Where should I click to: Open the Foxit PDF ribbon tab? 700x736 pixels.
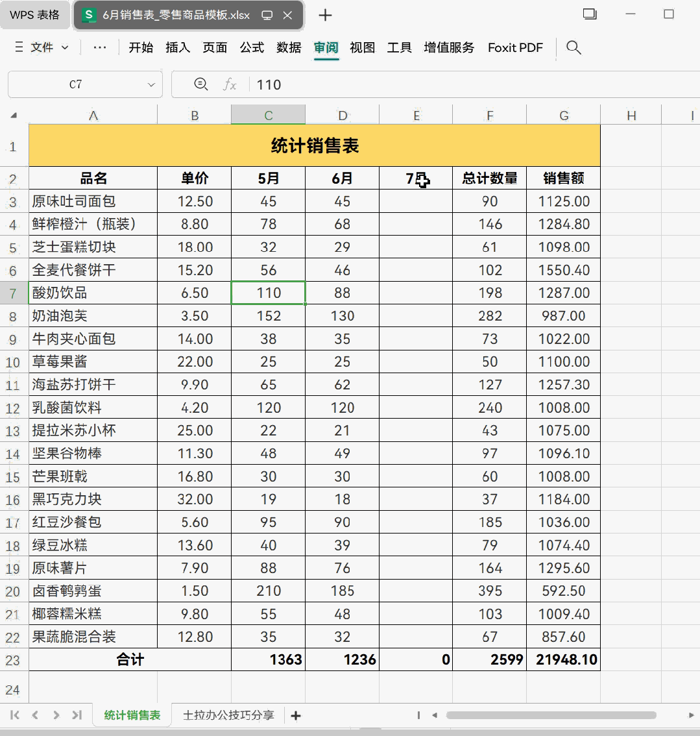coord(515,47)
